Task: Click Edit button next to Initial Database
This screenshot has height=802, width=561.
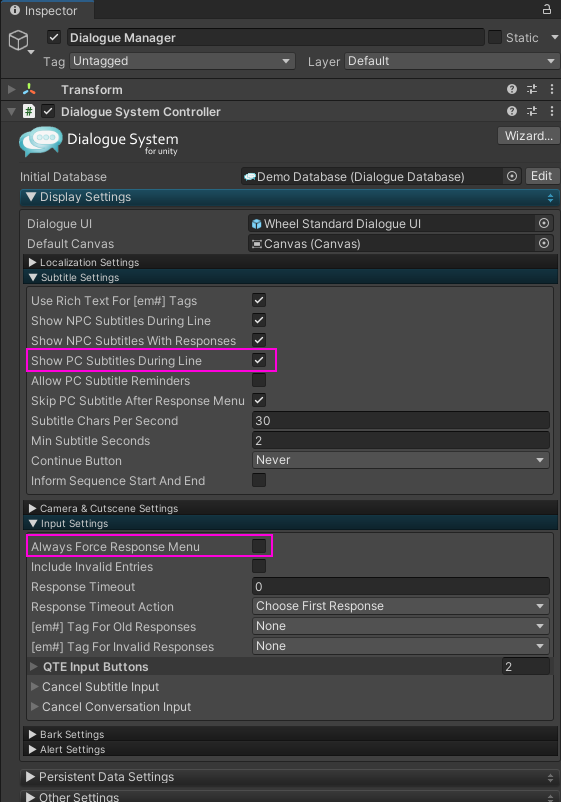Action: click(542, 176)
